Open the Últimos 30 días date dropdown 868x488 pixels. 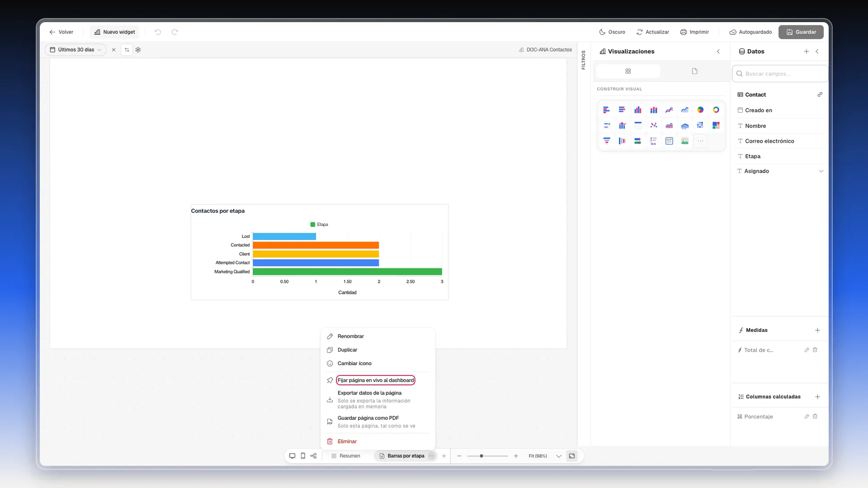pos(75,50)
